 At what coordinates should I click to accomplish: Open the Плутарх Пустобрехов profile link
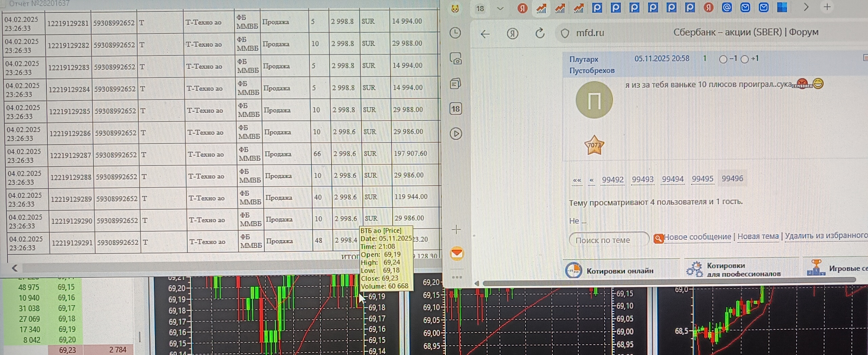(591, 65)
